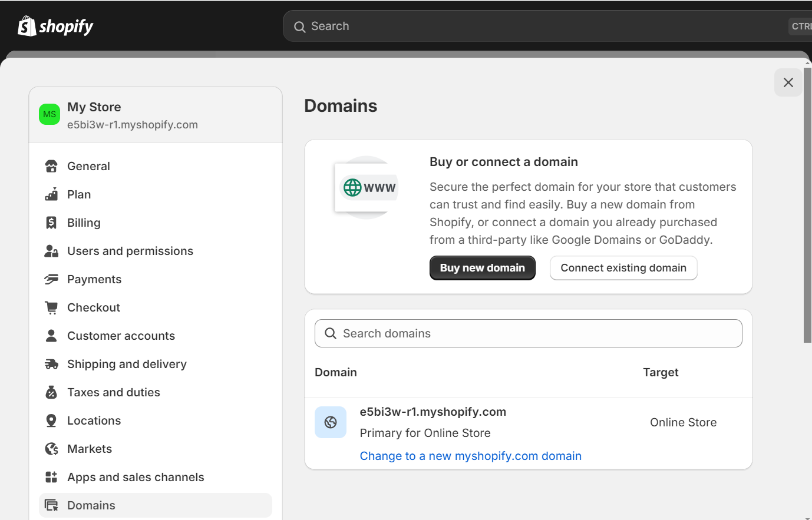Open Billing settings

(x=156, y=223)
